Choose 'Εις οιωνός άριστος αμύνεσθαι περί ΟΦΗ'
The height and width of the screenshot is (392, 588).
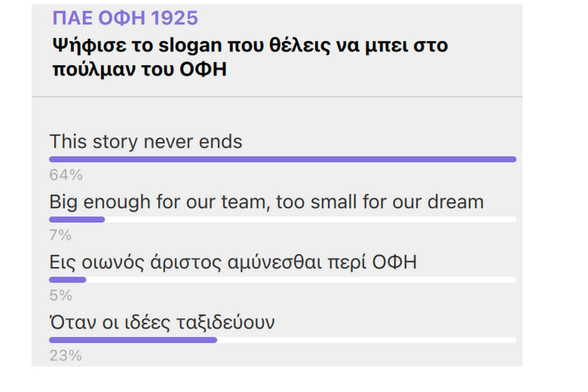point(233,262)
